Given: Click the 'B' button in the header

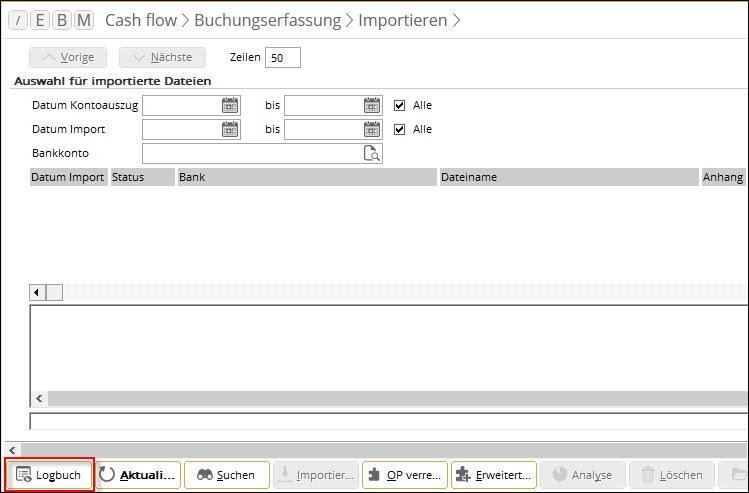Looking at the screenshot, I should point(62,20).
